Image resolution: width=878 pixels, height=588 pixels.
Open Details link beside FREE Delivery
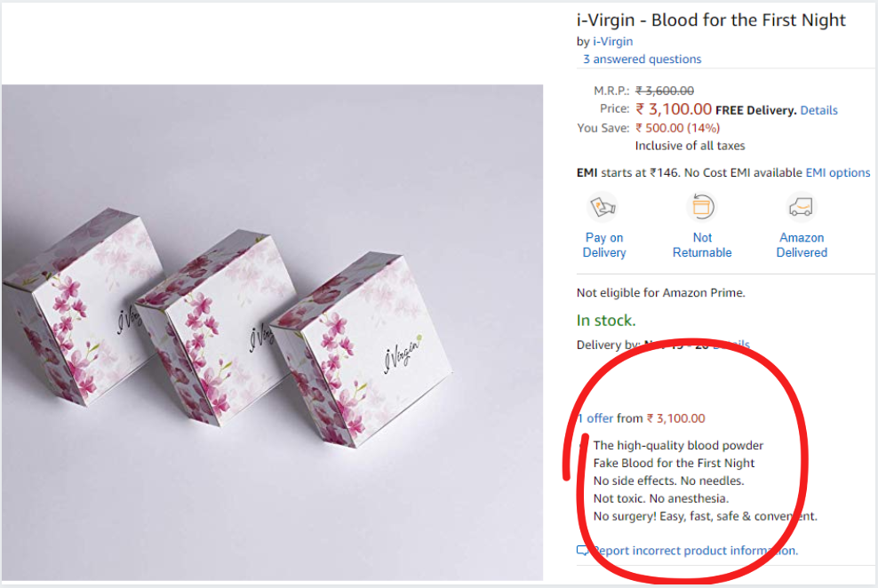coord(818,110)
